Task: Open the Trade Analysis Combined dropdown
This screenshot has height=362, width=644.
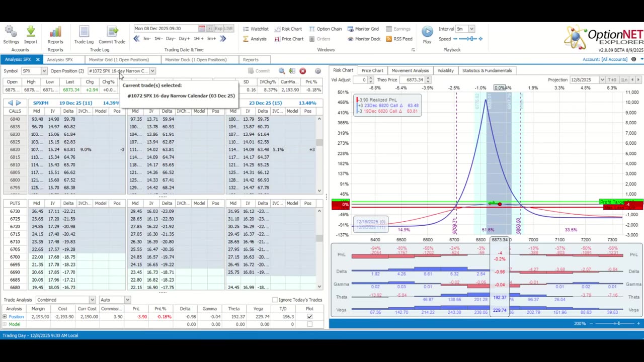Action: pos(92,300)
